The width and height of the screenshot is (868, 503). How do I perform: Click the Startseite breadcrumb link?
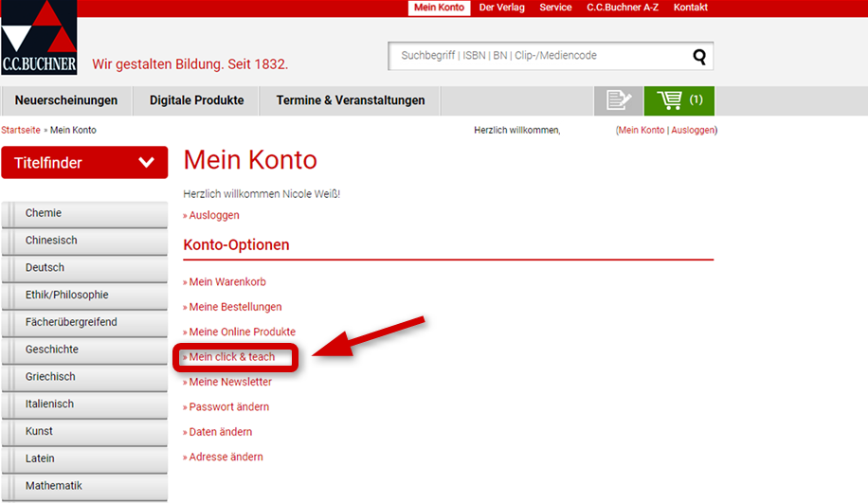tap(21, 130)
